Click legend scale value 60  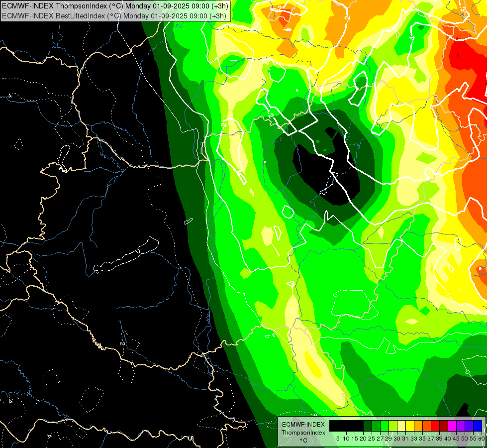482,439
